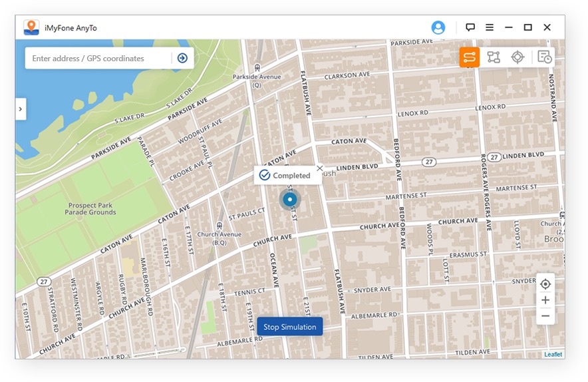The image size is (588, 382).
Task: Click the CROOKE AVE street label
Action: coord(187,171)
